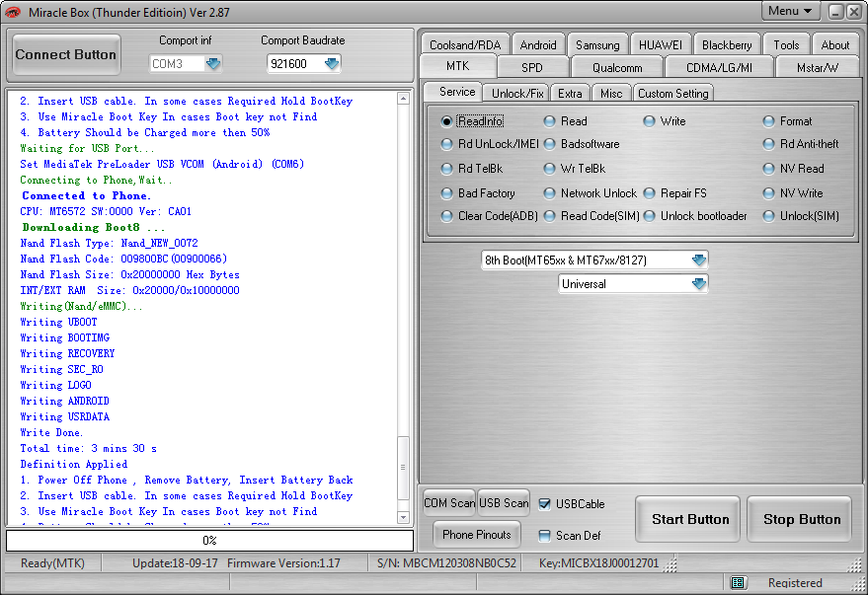Screen dimensions: 868x595
Task: Click the 'Writing ANDROID' log line
Action: pos(65,401)
